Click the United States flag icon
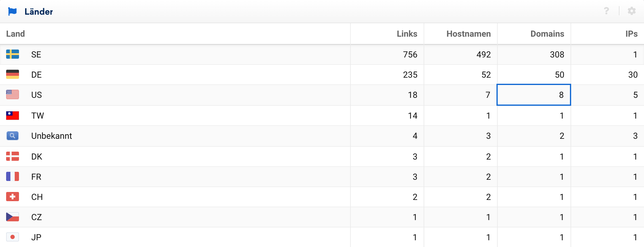The width and height of the screenshot is (644, 247). [x=13, y=95]
